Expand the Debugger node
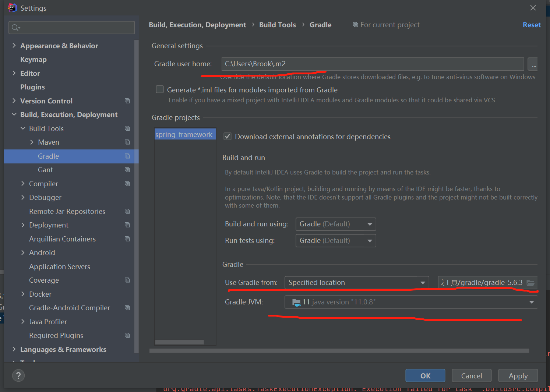The width and height of the screenshot is (550, 392). coord(23,198)
